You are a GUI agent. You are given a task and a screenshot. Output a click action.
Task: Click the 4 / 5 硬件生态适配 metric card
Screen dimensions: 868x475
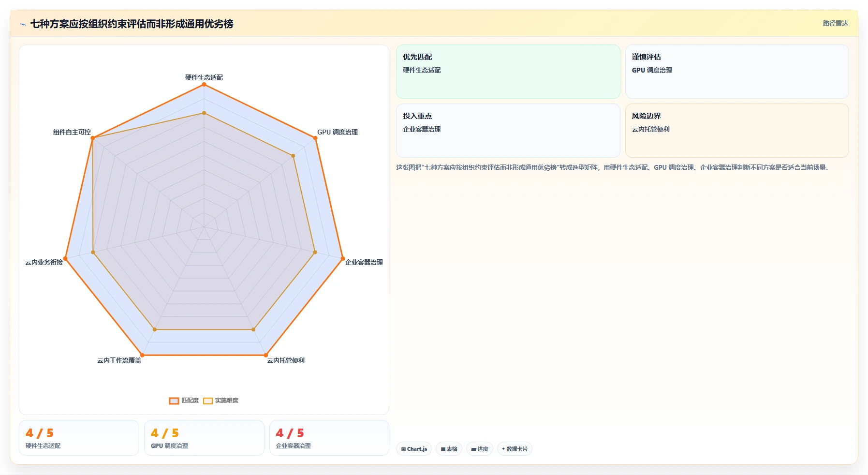coord(79,438)
